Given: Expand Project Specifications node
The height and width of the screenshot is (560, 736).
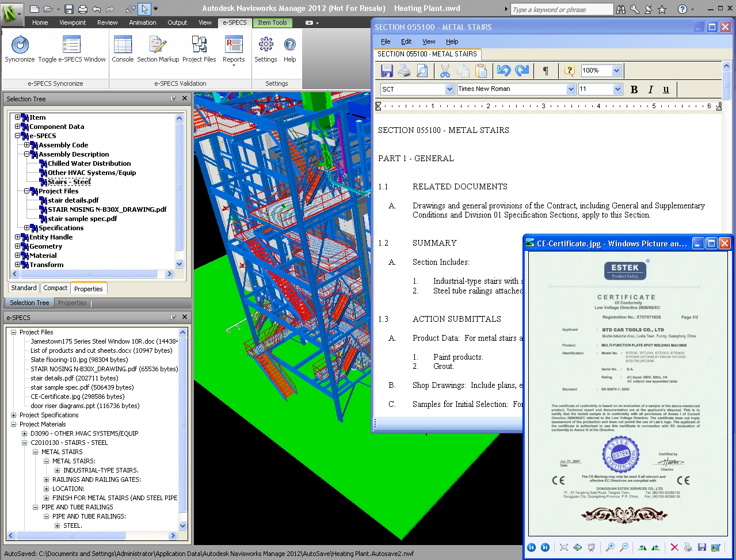Looking at the screenshot, I should pyautogui.click(x=14, y=415).
